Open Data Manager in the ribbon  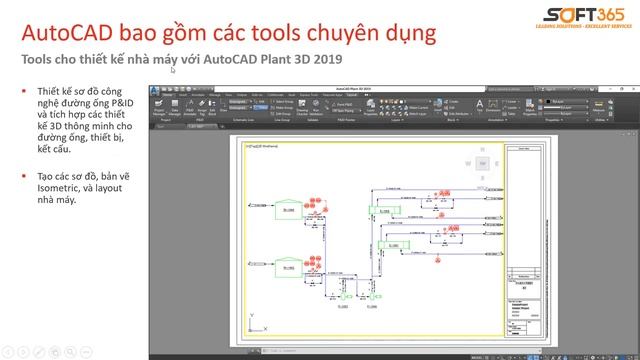click(175, 107)
